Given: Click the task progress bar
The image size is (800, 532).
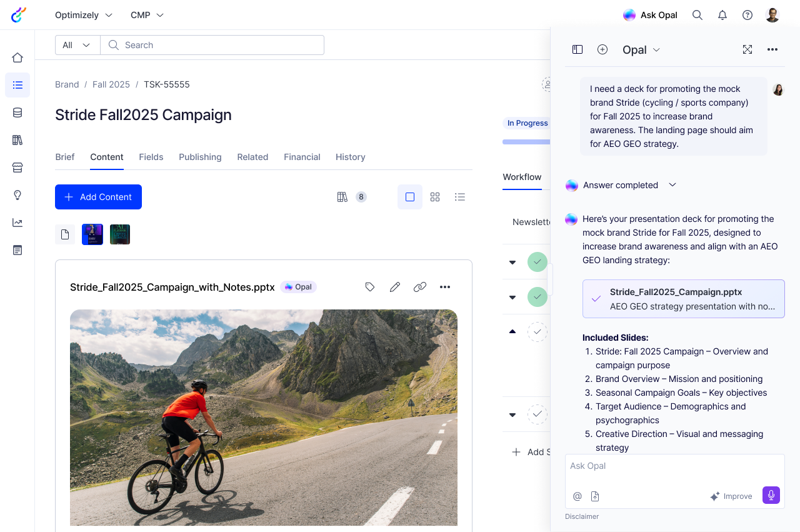Looking at the screenshot, I should (x=526, y=142).
